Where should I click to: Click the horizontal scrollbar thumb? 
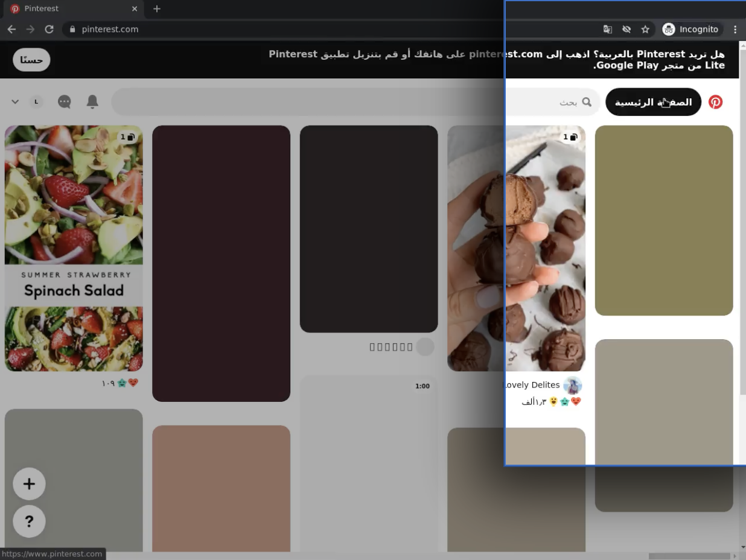689,556
